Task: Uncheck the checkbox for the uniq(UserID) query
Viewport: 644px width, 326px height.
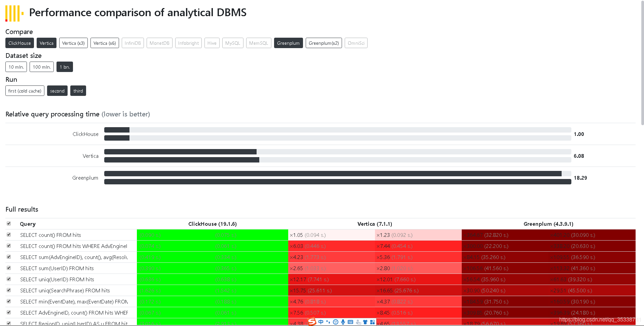Action: 9,279
